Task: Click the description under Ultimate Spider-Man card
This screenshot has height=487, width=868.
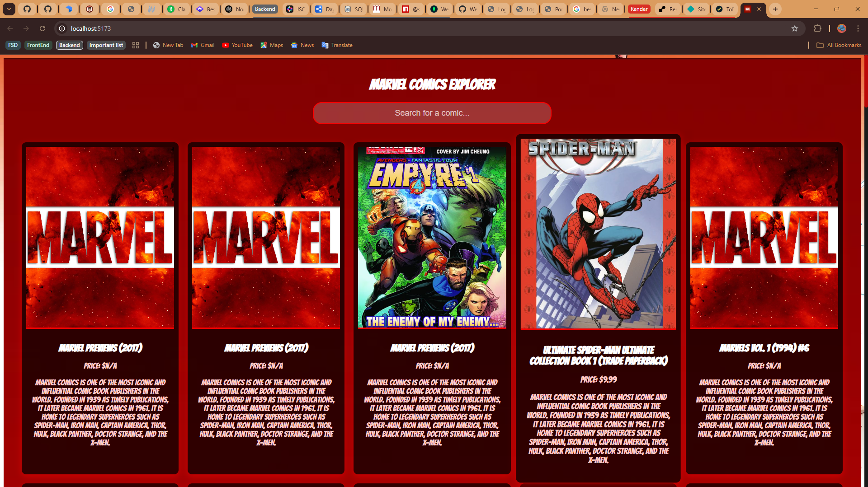Action: (598, 428)
